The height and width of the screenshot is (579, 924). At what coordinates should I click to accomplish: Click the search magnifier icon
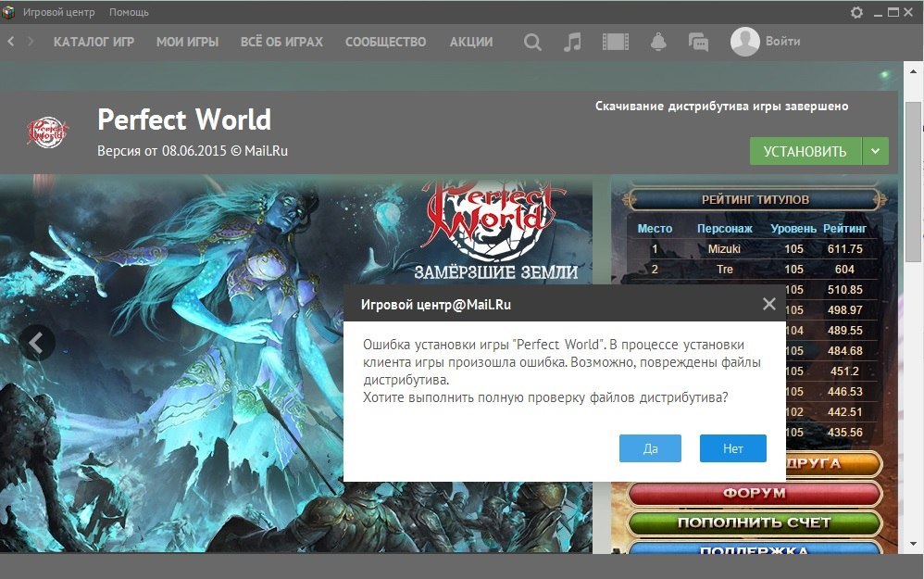click(x=532, y=42)
